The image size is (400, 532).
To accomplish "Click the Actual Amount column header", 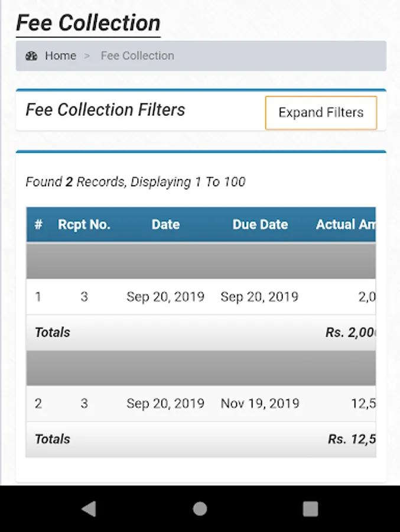I will pos(346,225).
